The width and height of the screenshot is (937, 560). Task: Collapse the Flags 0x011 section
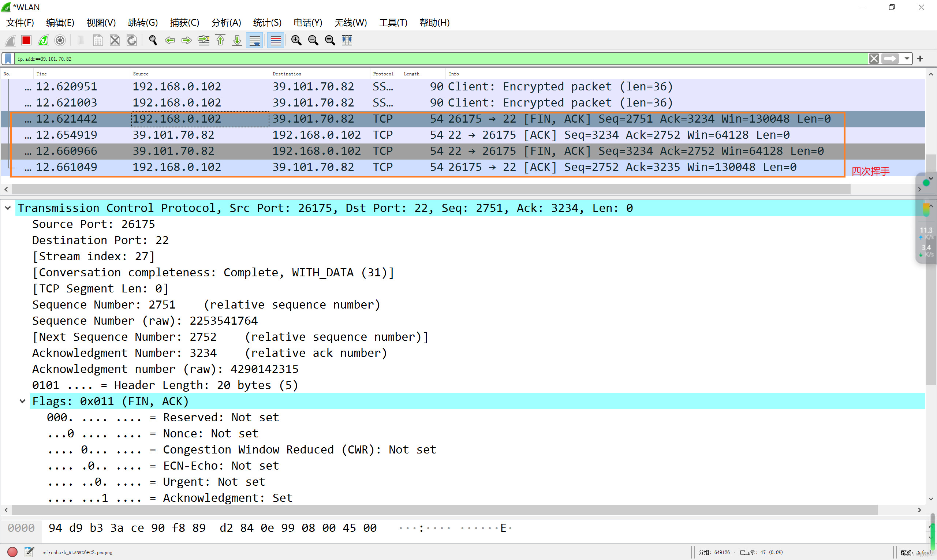[23, 401]
